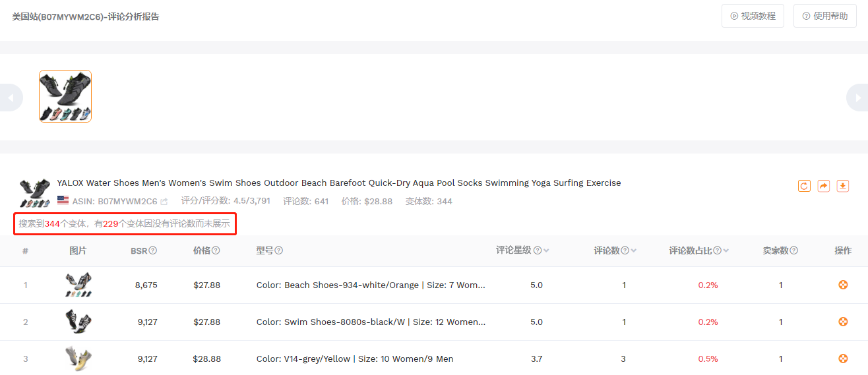This screenshot has height=375, width=868.
Task: Click 卖家数 help question icon
Action: [794, 250]
